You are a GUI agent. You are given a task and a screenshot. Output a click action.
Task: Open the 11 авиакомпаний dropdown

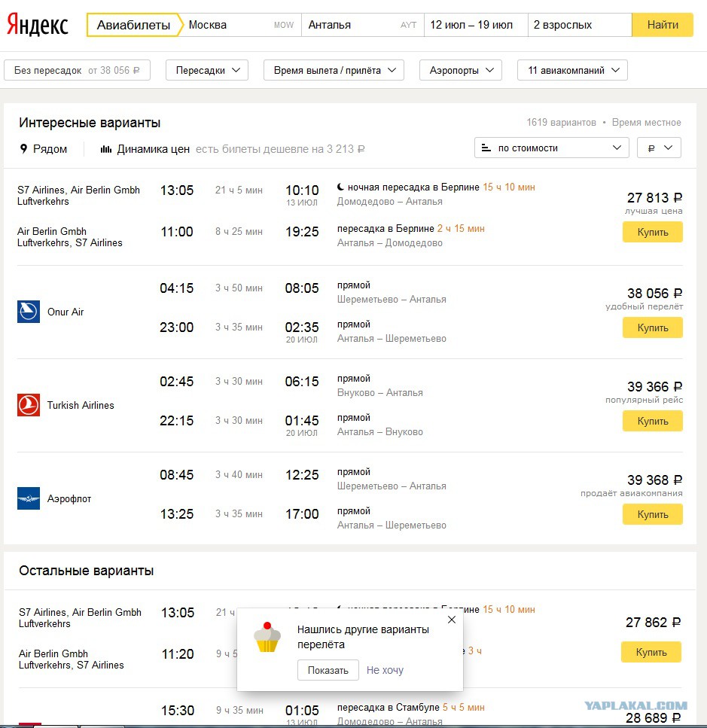click(x=572, y=70)
